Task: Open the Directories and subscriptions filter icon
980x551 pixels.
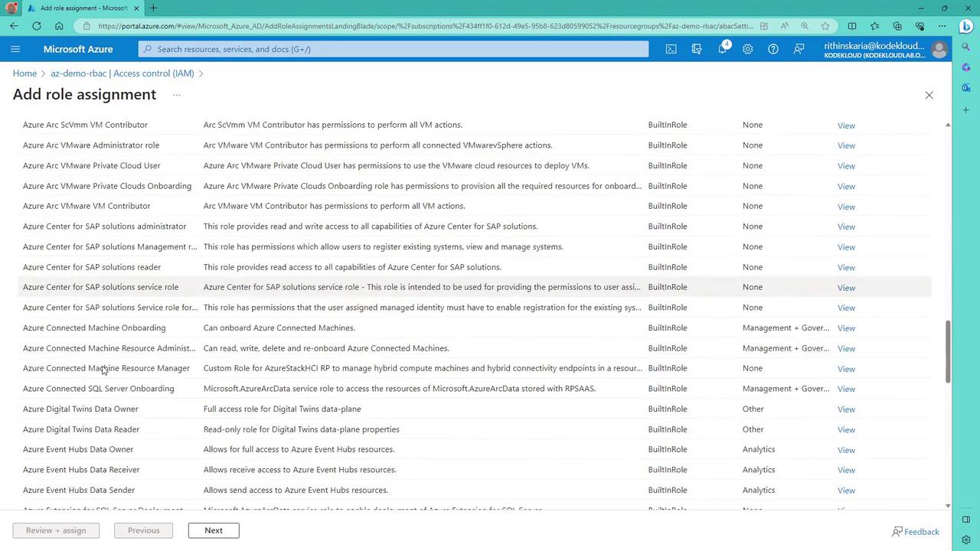Action: point(697,49)
